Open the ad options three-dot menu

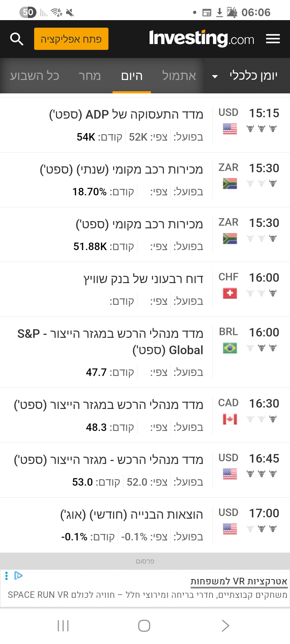(x=6, y=576)
